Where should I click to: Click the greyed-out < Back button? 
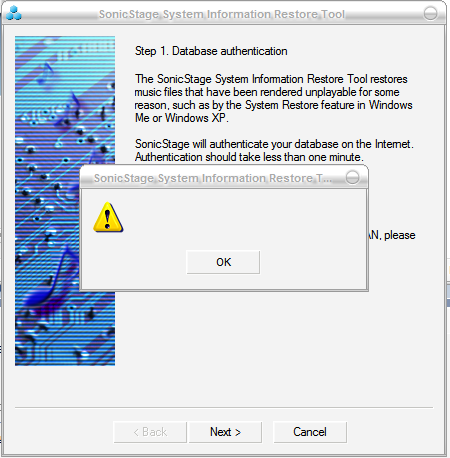point(150,432)
